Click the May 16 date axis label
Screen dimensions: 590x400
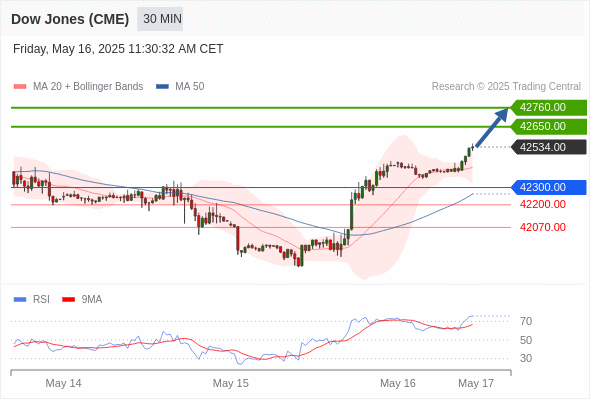point(398,383)
